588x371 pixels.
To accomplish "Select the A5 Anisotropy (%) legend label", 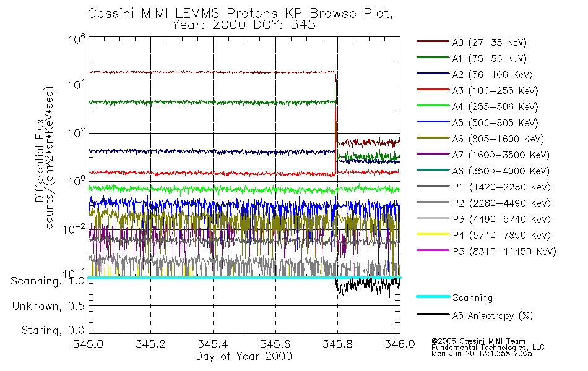I will click(x=493, y=316).
